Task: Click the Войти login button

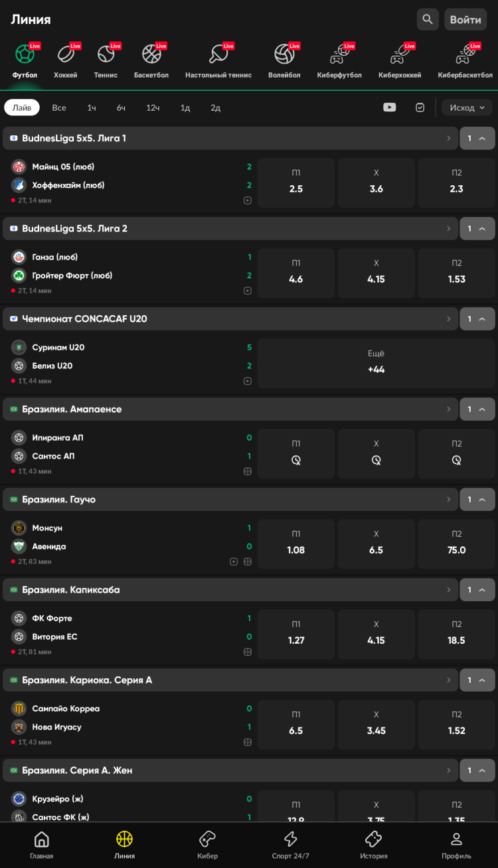Action: [x=465, y=19]
